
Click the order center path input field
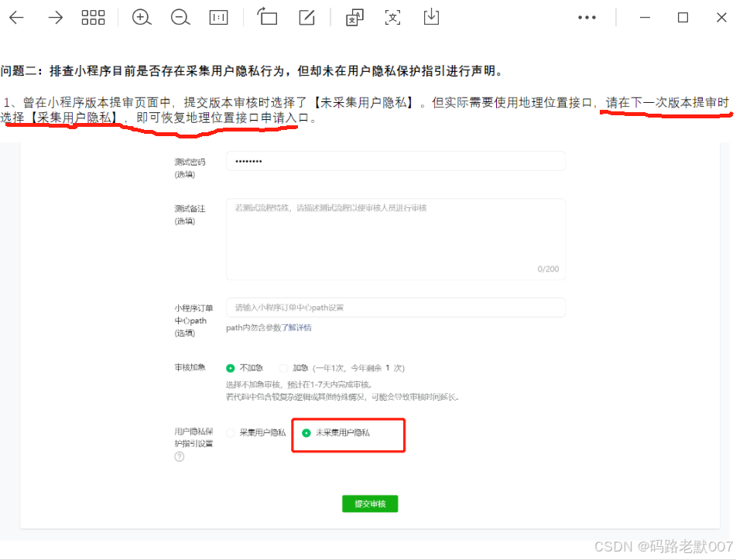point(395,307)
